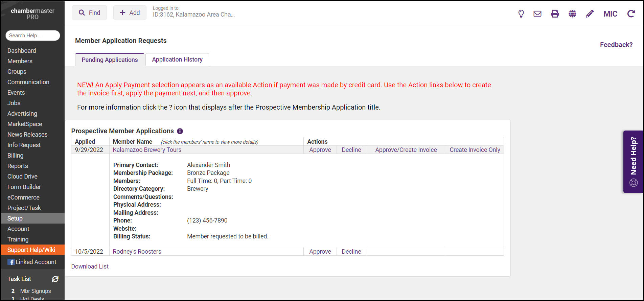Viewport: 644px width, 301px height.
Task: Click info icon beside Prospective Member Applications
Action: point(180,131)
